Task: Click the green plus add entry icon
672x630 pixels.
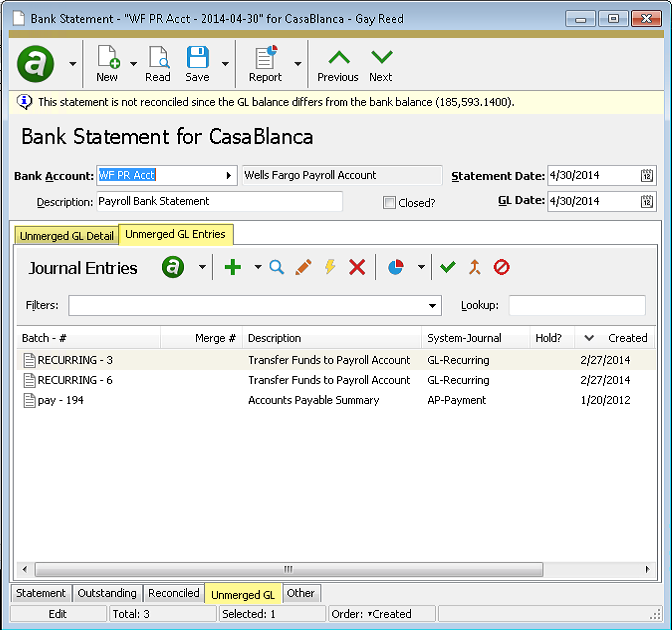Action: (233, 268)
